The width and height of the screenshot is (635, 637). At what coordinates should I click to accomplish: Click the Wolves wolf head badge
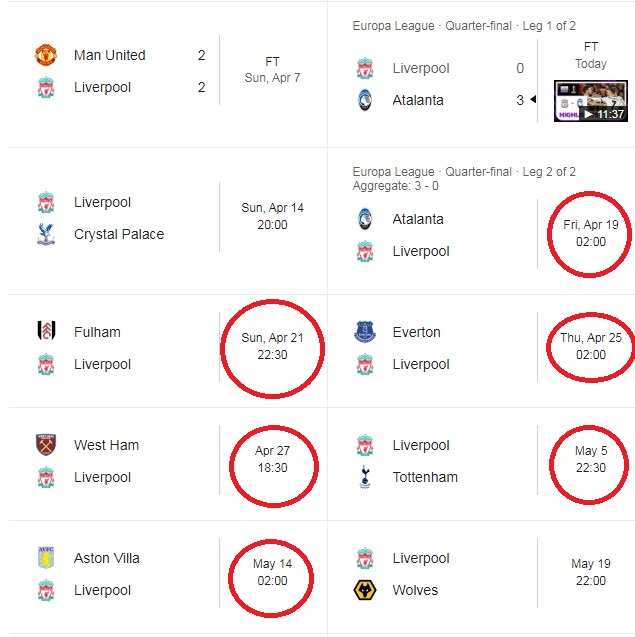(365, 590)
